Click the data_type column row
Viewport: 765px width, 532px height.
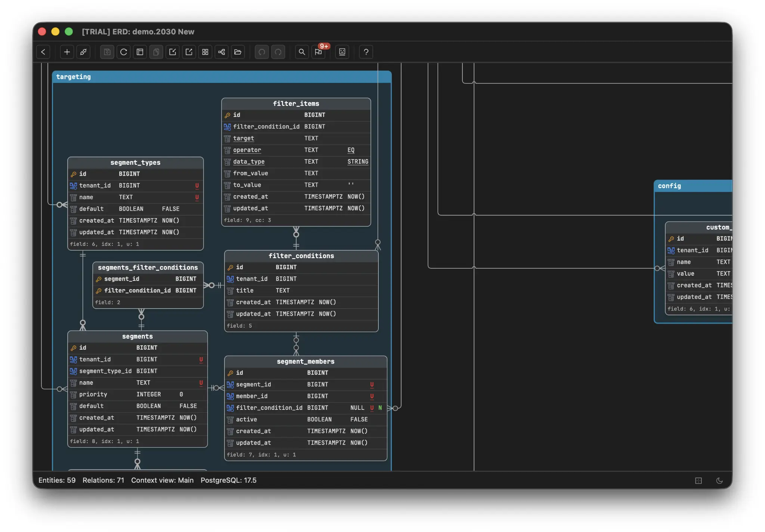coord(296,161)
